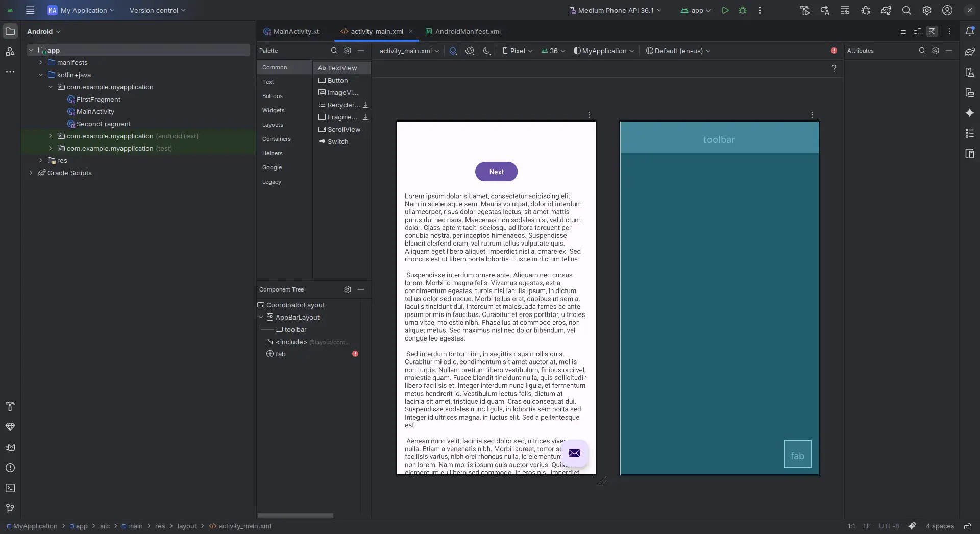Screen dimensions: 980x534
Task: Search the Palette with magnifier icon
Action: coord(334,51)
